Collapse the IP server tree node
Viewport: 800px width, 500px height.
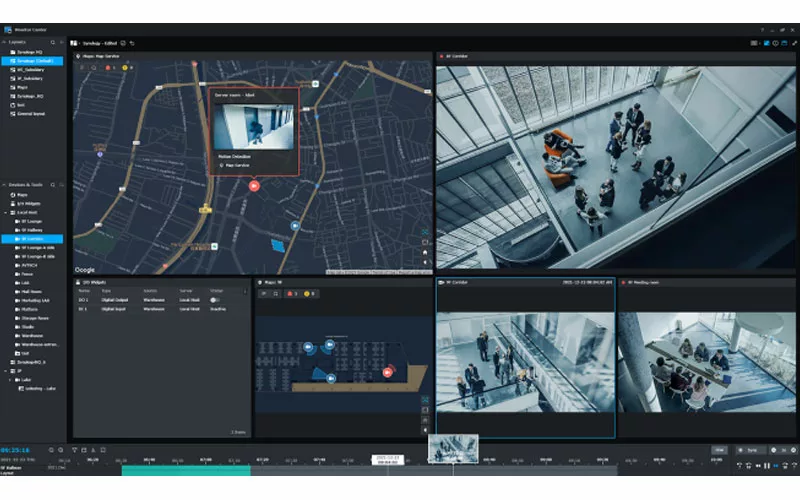(6, 371)
